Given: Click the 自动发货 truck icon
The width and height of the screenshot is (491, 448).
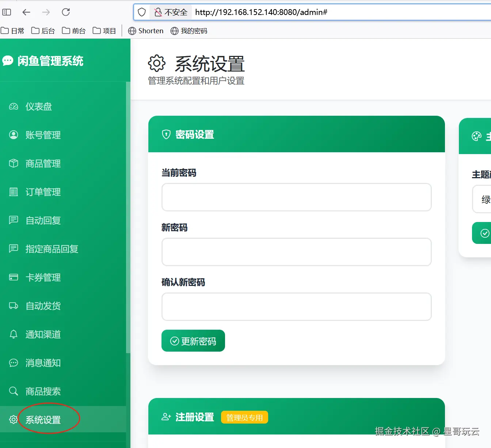Looking at the screenshot, I should (14, 306).
